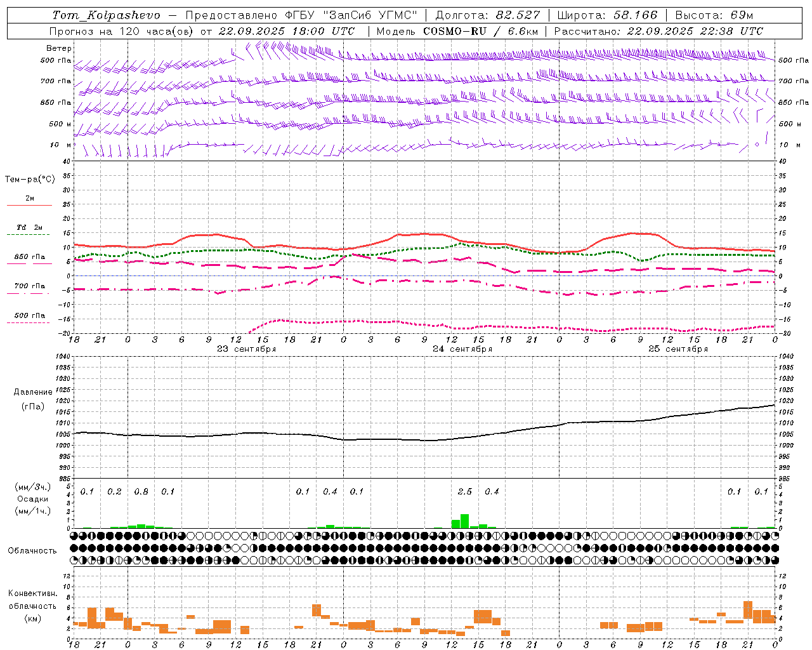Click the Tom_Kolpashevo station title
Image resolution: width=812 pixels, height=650 pixels.
pyautogui.click(x=106, y=15)
